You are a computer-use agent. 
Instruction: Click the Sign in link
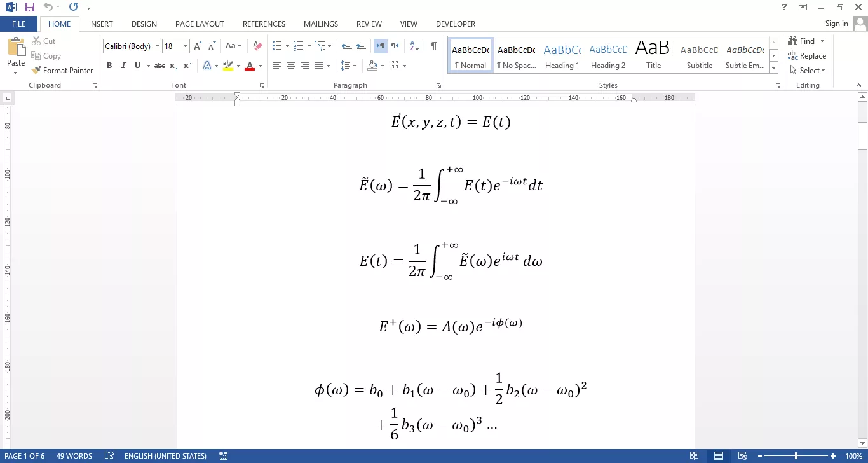coord(836,24)
